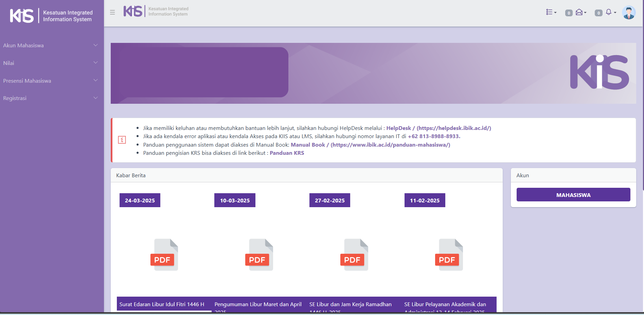Screen dimensions: 644x315
Task: Click the user avatar profile picture
Action: (628, 13)
